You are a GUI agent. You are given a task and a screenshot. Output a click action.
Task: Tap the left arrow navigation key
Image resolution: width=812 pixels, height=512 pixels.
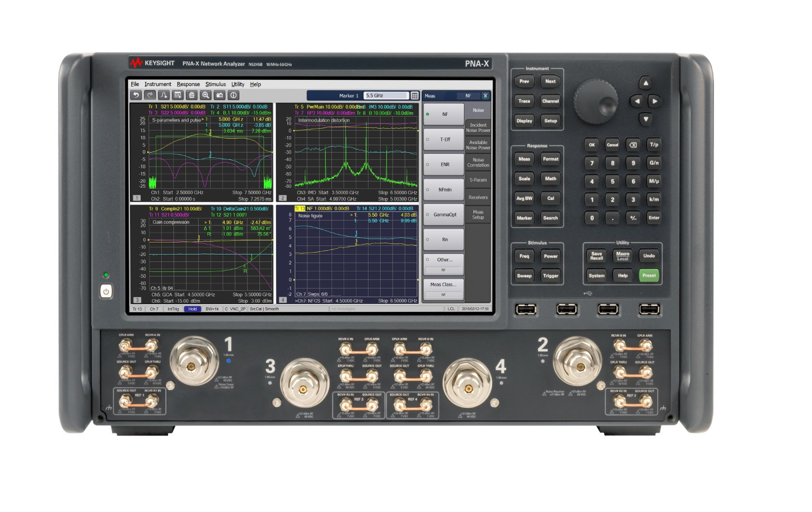click(636, 101)
